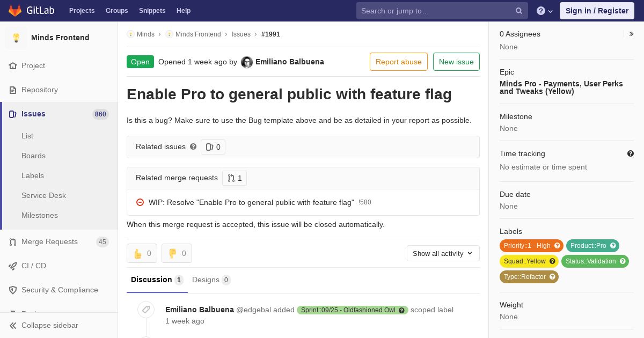
Task: Click the Issues breadcrumb link
Action: click(x=241, y=34)
